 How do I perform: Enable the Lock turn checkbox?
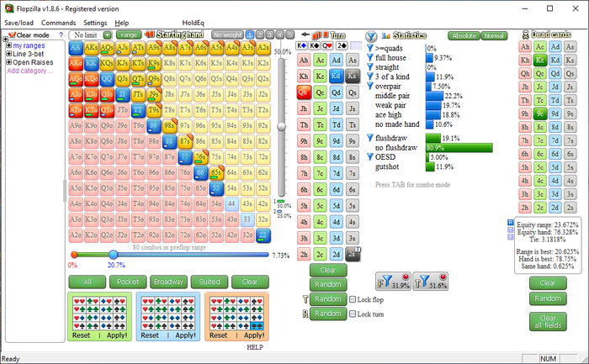click(353, 314)
